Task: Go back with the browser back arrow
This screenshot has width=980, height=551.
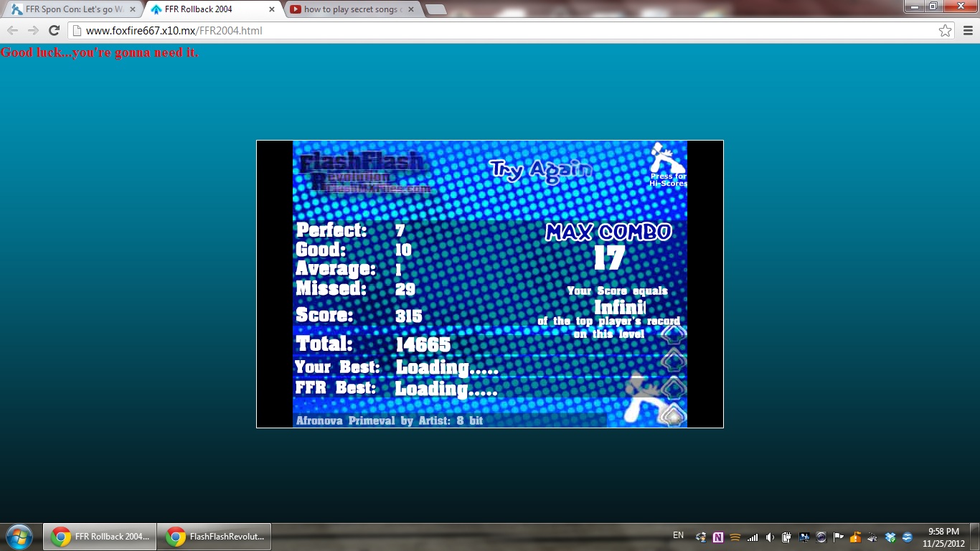Action: 12,30
